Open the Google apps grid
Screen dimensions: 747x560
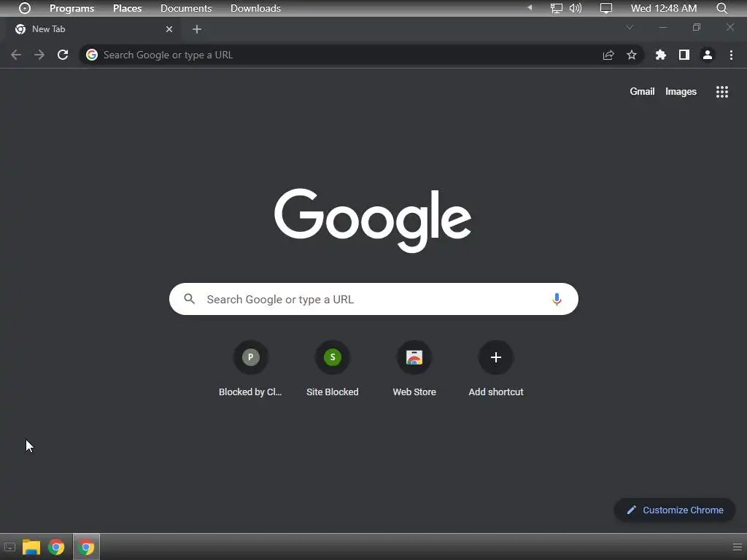pyautogui.click(x=722, y=92)
